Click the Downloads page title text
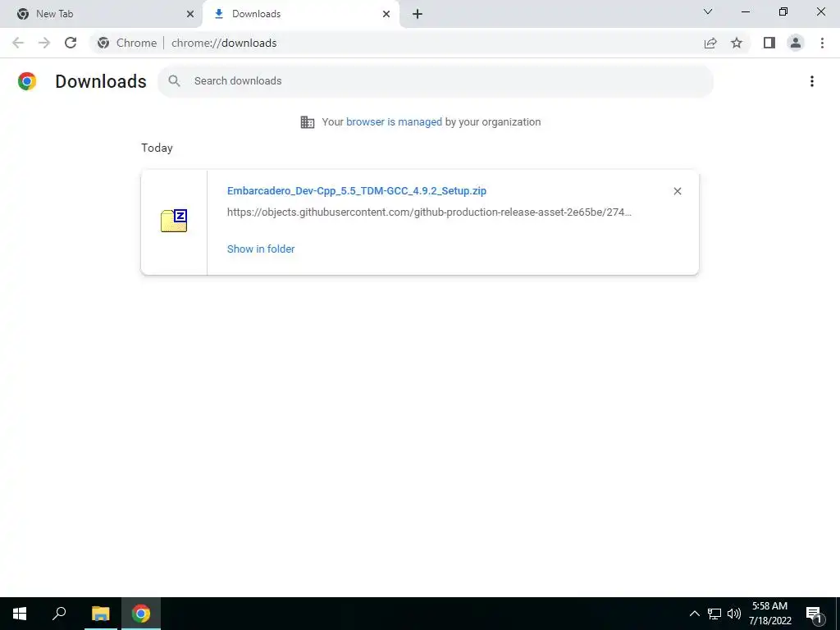 coord(101,81)
